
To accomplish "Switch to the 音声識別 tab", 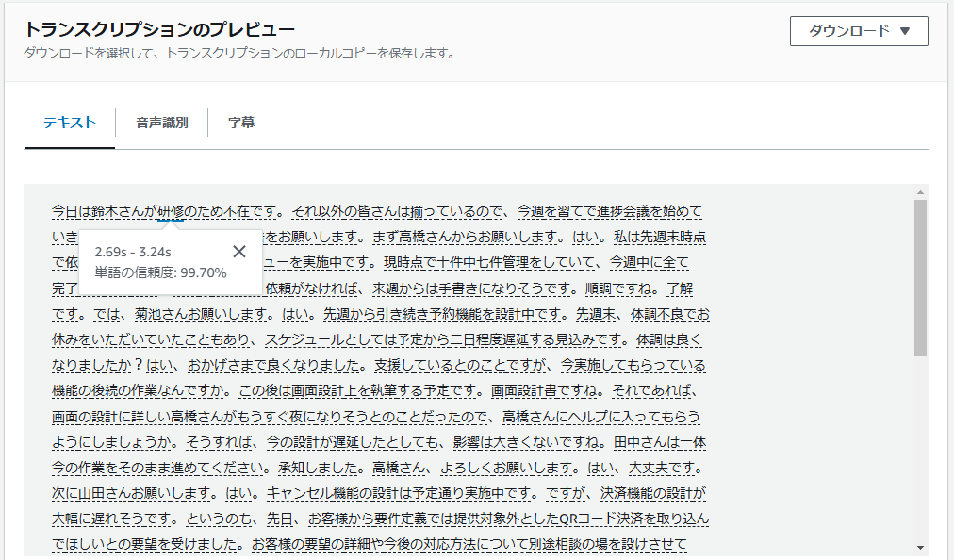I will [x=160, y=121].
